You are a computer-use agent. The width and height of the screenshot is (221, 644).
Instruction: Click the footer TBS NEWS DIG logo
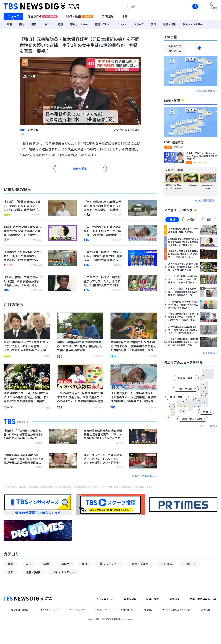28,599
